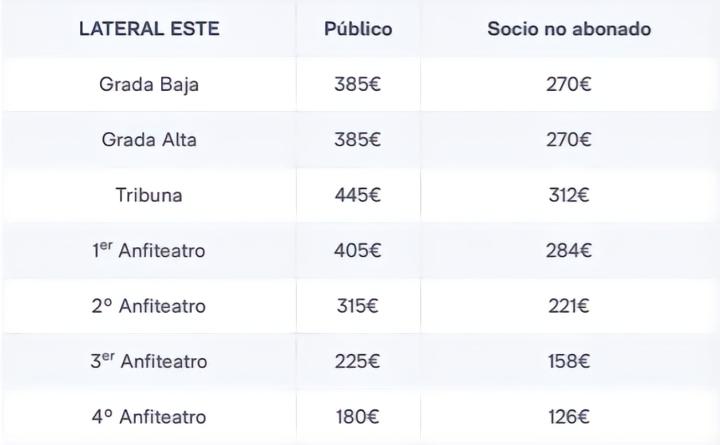Select the 4º Anfiteatro row label
The width and height of the screenshot is (720, 445).
click(x=149, y=417)
